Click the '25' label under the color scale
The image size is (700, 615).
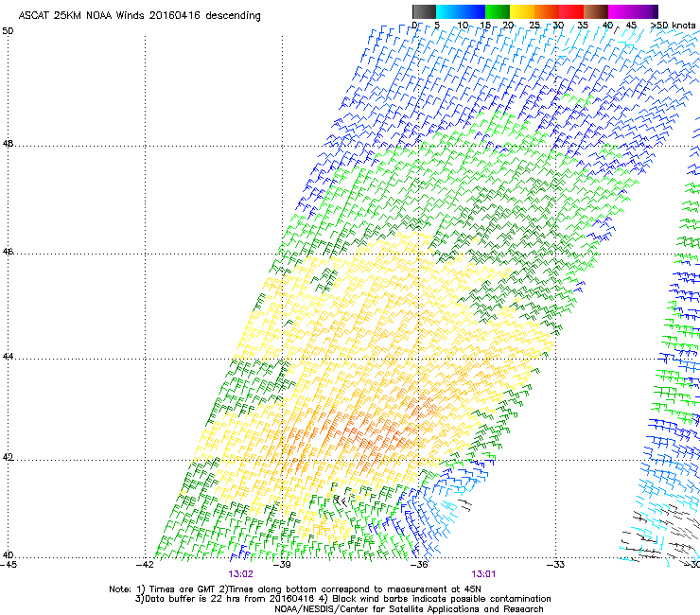click(534, 26)
